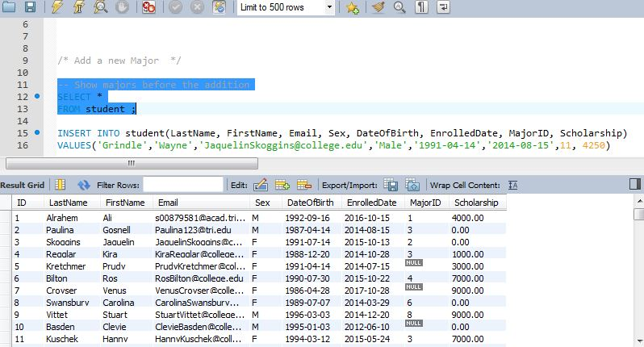Screen dimensions: 644x347
Task: Select the RosBilton@college.edu email cell
Action: tap(201, 278)
